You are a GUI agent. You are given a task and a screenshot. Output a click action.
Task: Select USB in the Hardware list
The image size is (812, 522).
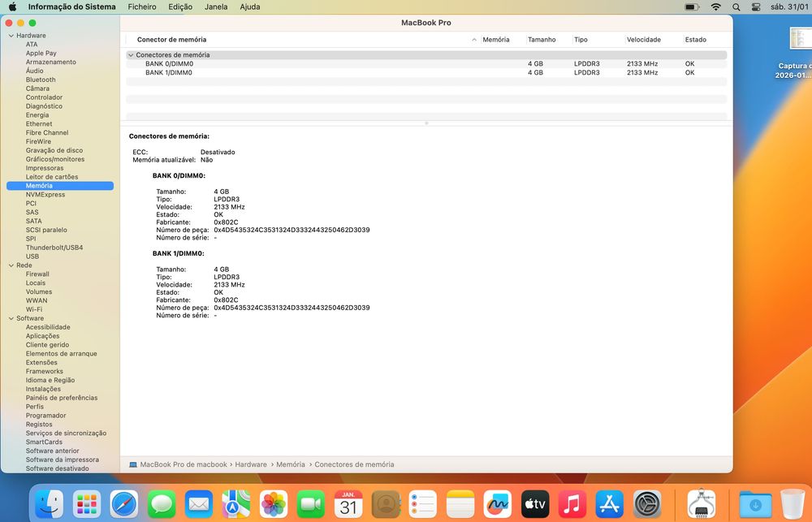(32, 257)
